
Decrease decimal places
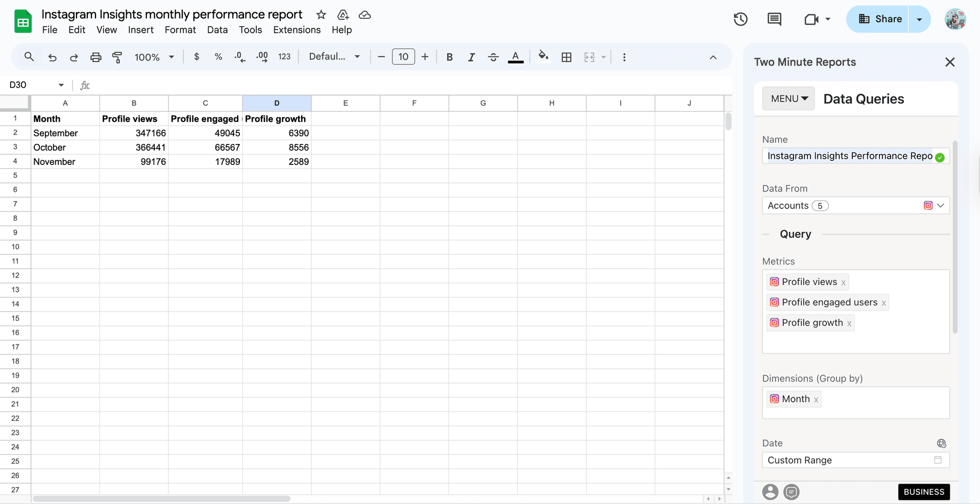point(239,57)
